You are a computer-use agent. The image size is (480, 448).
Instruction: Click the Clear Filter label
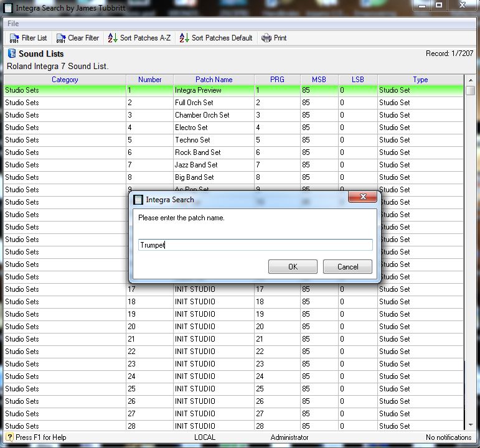tap(83, 38)
